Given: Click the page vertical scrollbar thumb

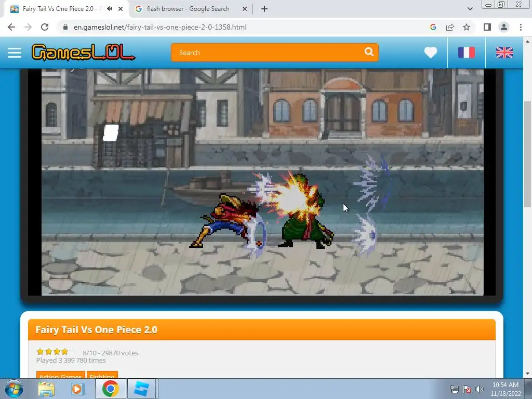Looking at the screenshot, I should click(527, 154).
